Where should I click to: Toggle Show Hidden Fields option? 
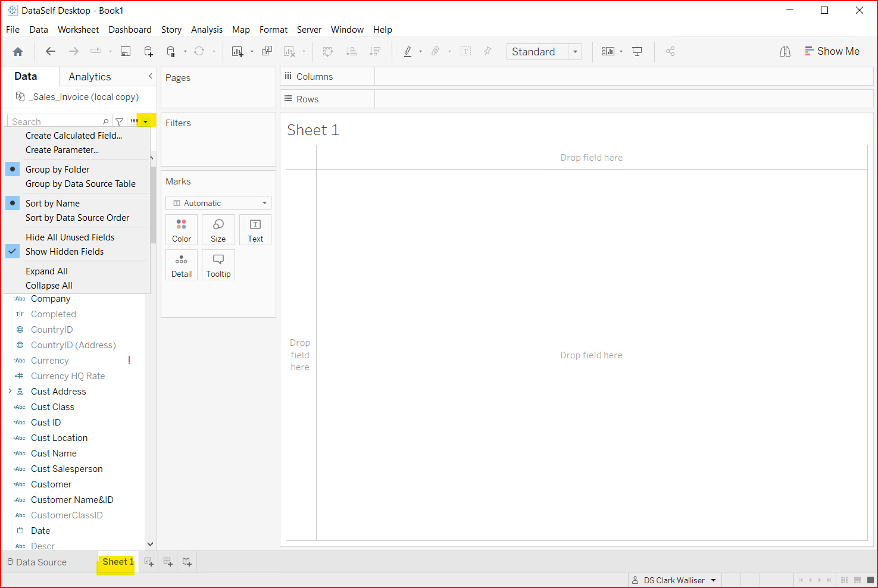[64, 252]
